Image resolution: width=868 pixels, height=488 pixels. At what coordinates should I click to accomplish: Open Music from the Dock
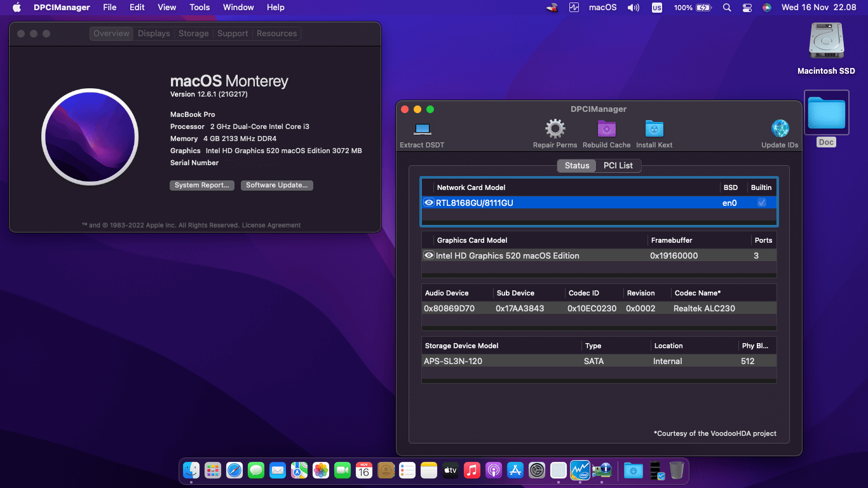tap(472, 470)
